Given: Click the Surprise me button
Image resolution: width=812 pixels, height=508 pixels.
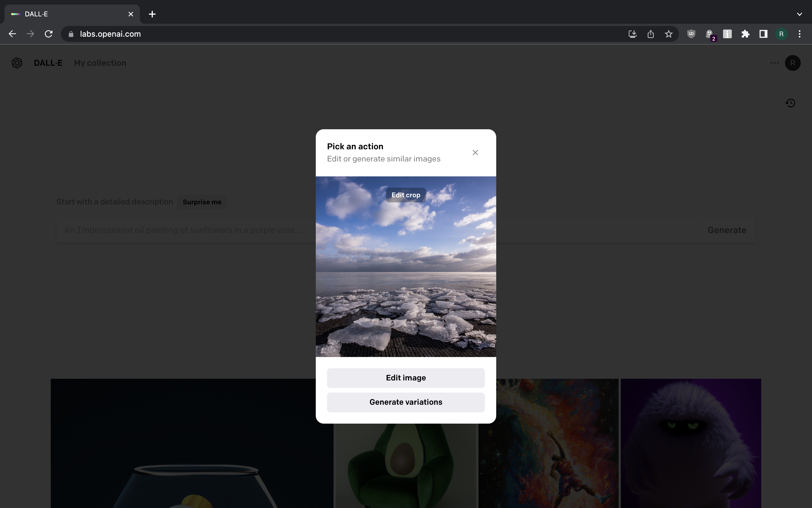Looking at the screenshot, I should pos(202,202).
